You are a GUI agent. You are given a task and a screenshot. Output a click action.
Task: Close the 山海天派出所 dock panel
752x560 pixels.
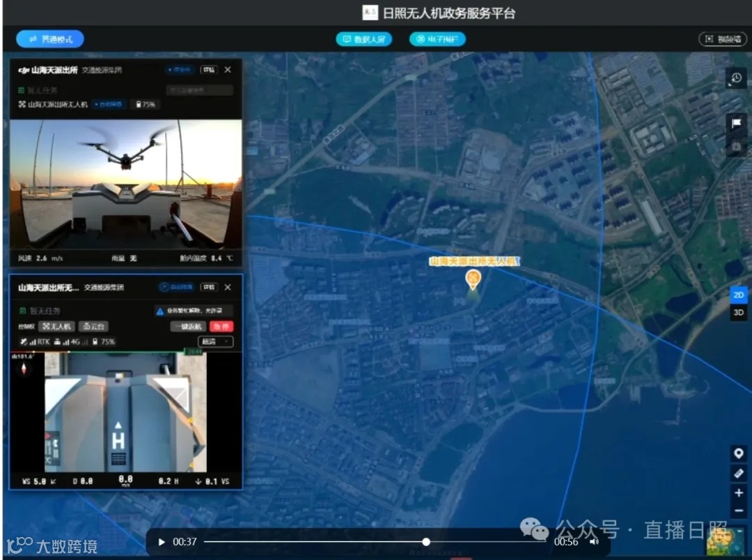[228, 70]
